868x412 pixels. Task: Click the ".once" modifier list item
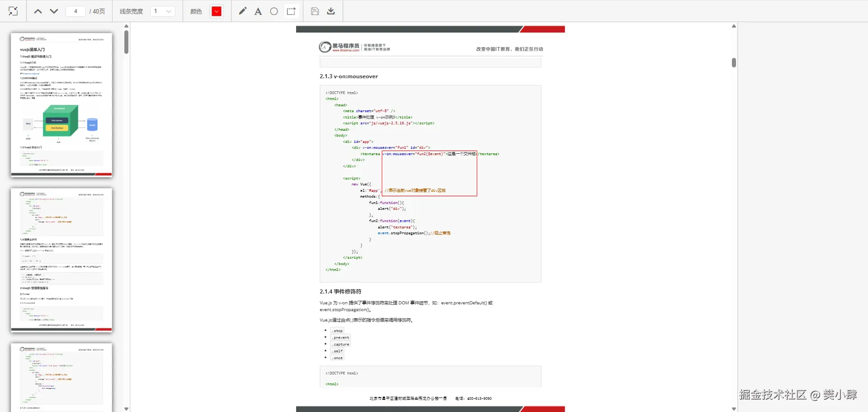(x=337, y=358)
